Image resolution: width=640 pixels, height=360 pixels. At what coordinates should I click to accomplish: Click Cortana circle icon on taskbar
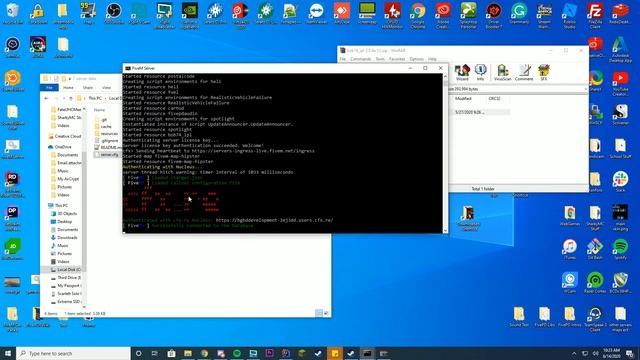pyautogui.click(x=138, y=353)
